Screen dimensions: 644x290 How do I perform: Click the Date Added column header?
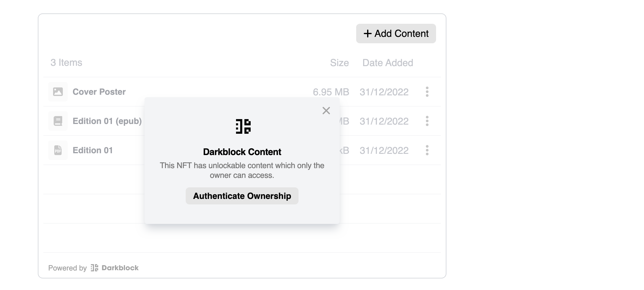388,63
